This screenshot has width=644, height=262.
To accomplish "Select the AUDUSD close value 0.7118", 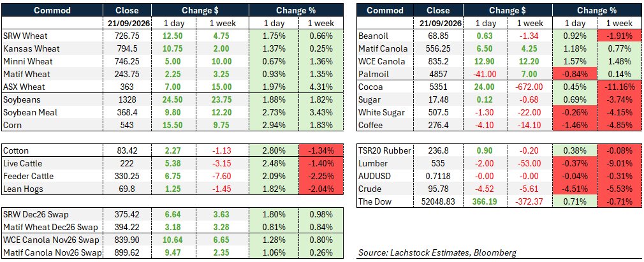I will (x=439, y=176).
